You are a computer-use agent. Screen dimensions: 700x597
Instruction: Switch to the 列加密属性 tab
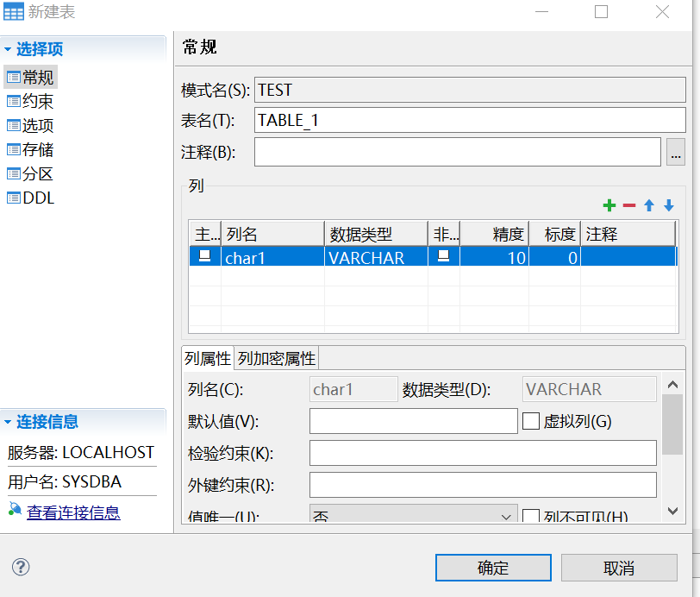[x=277, y=358]
